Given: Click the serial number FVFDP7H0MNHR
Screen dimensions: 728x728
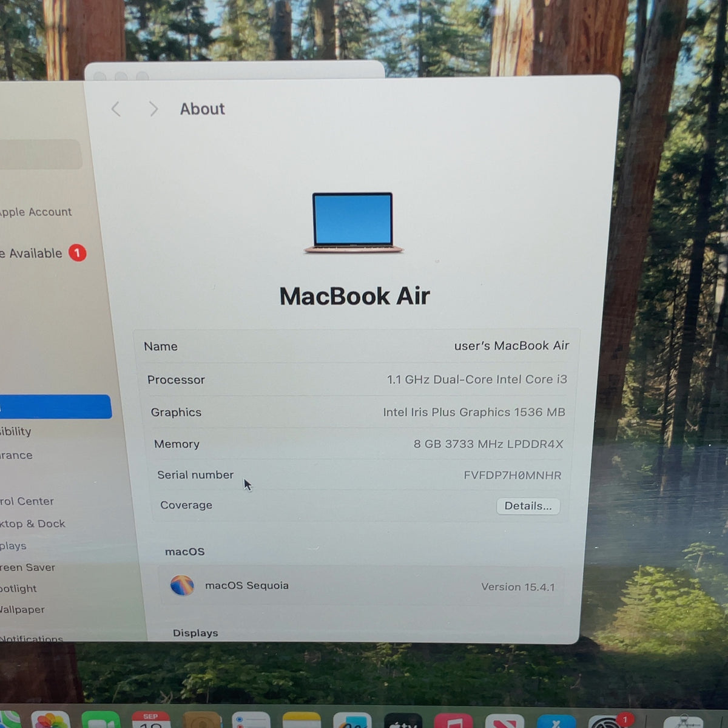Looking at the screenshot, I should tap(513, 476).
